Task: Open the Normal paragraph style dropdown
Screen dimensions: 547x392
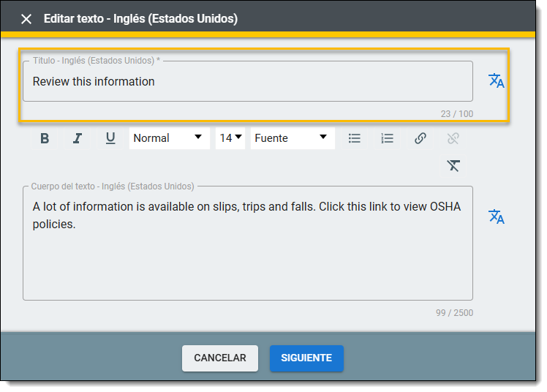Action: pyautogui.click(x=169, y=138)
